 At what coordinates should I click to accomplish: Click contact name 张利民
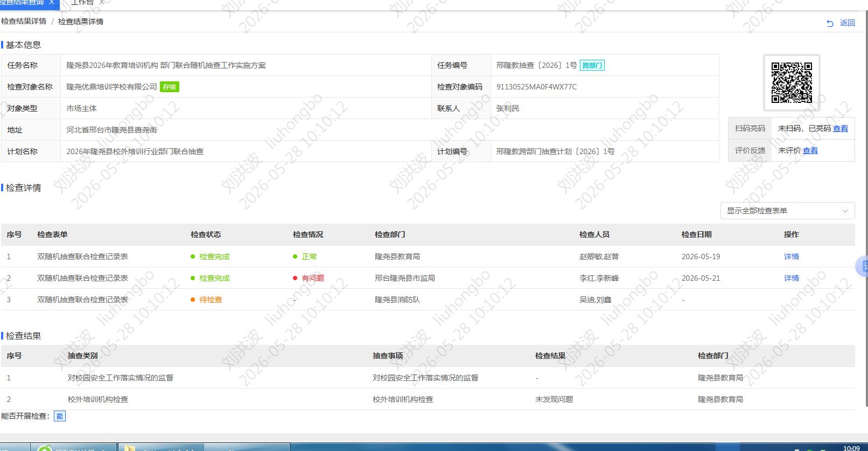pos(508,108)
